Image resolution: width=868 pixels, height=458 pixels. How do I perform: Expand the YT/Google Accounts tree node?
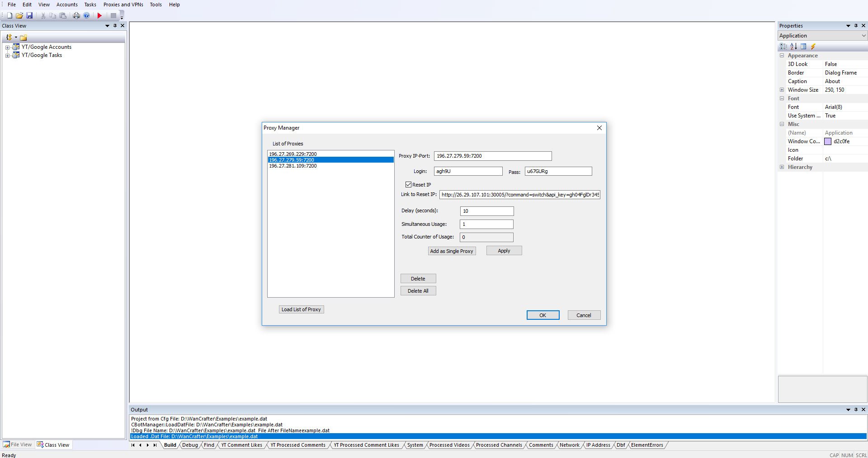(x=7, y=47)
